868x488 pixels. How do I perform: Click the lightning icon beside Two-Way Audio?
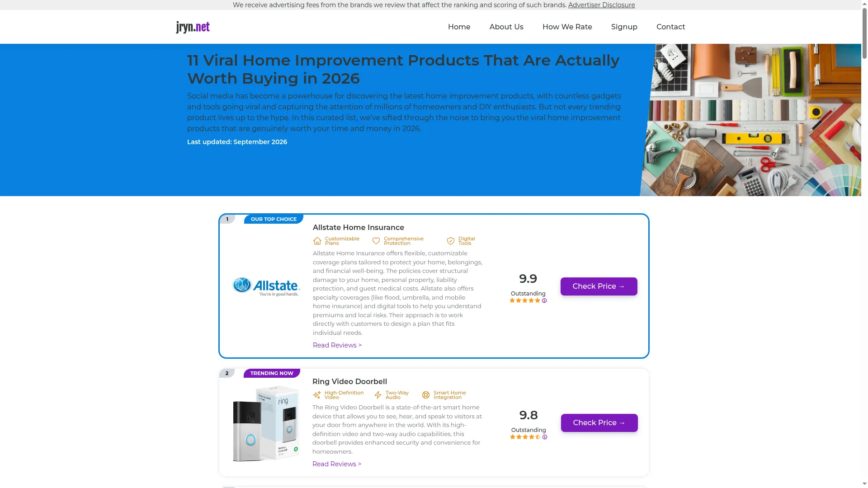(x=378, y=395)
